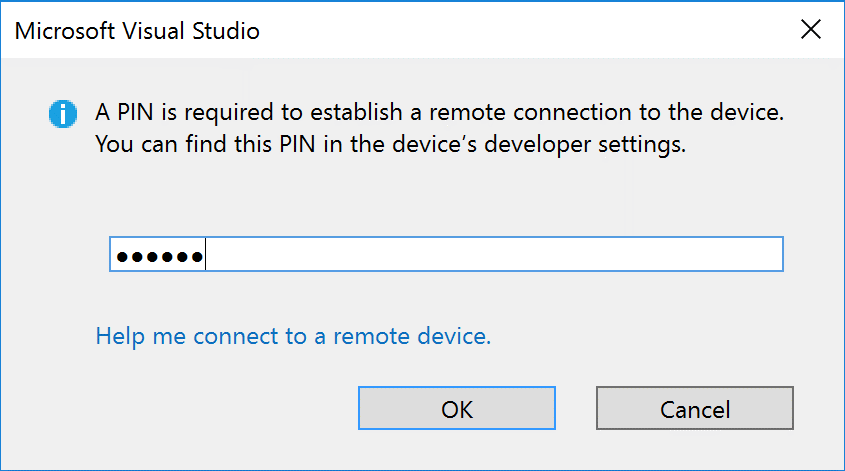The image size is (845, 471).
Task: Click the first masked dot in PIN field
Action: click(x=122, y=257)
